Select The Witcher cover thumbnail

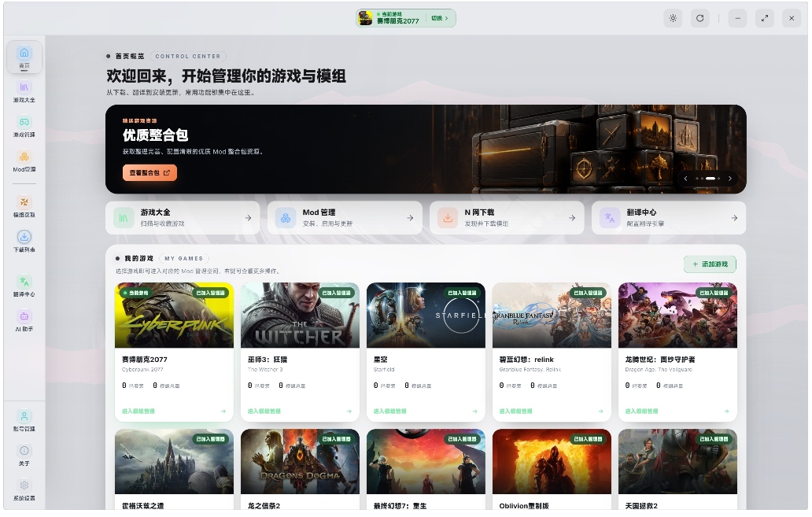300,316
